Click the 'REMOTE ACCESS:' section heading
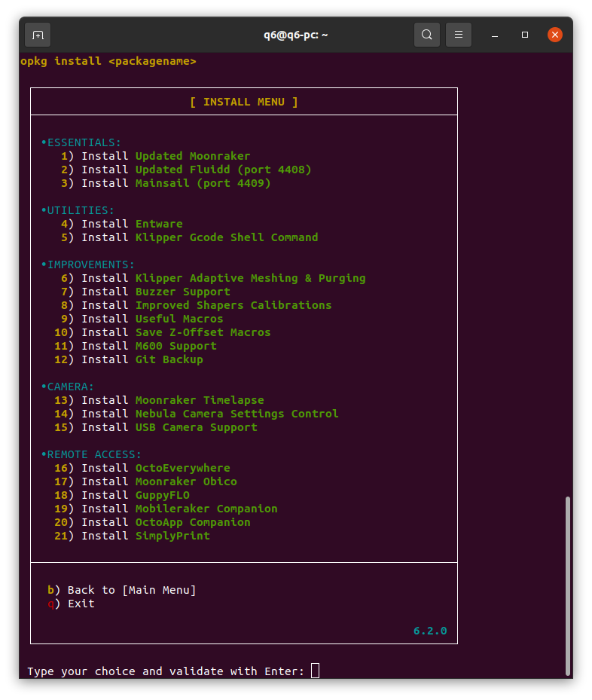This screenshot has height=700, width=592. (x=91, y=455)
